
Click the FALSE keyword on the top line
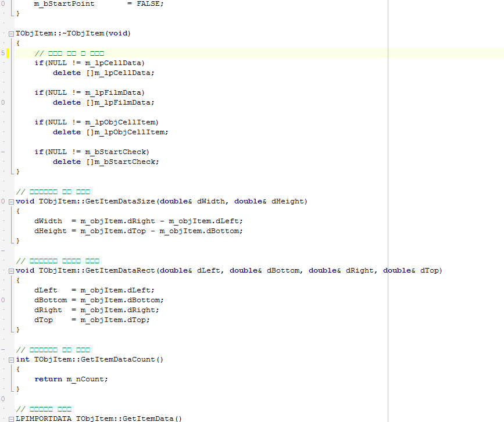[x=150, y=3]
